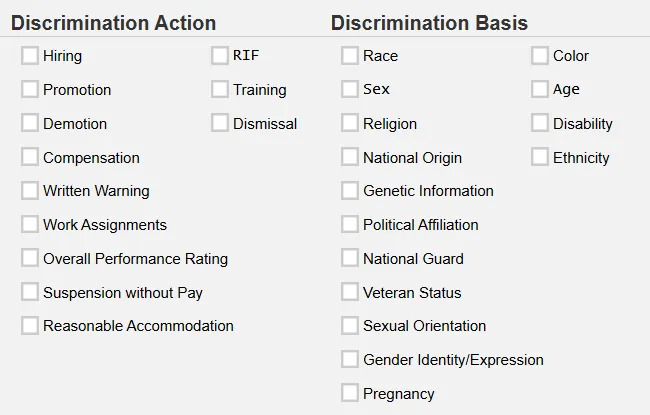This screenshot has height=415, width=650.
Task: Tick the RIF checkbox
Action: [220, 56]
